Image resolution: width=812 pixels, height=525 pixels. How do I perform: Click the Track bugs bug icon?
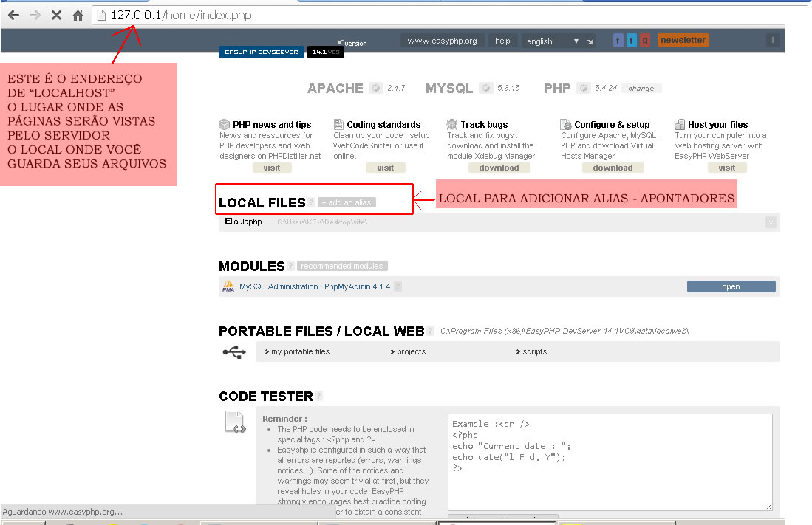[452, 124]
